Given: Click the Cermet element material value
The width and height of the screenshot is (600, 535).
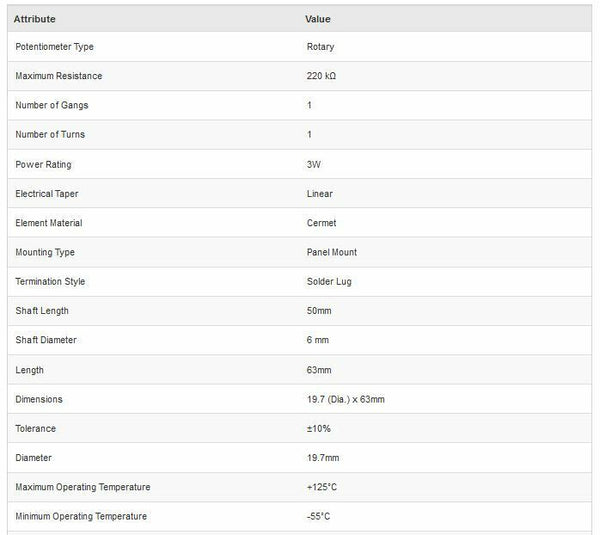Looking at the screenshot, I should [322, 223].
